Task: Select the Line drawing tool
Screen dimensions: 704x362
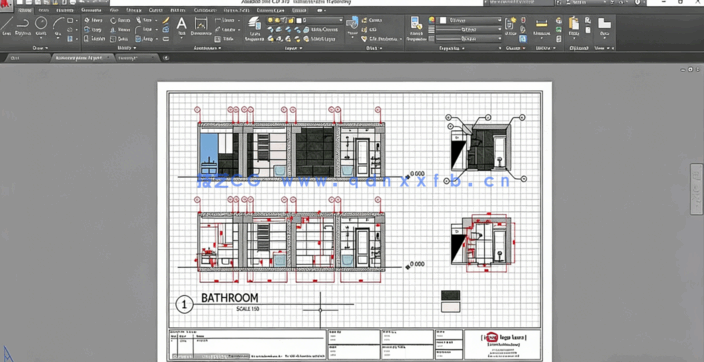Action: coord(6,26)
